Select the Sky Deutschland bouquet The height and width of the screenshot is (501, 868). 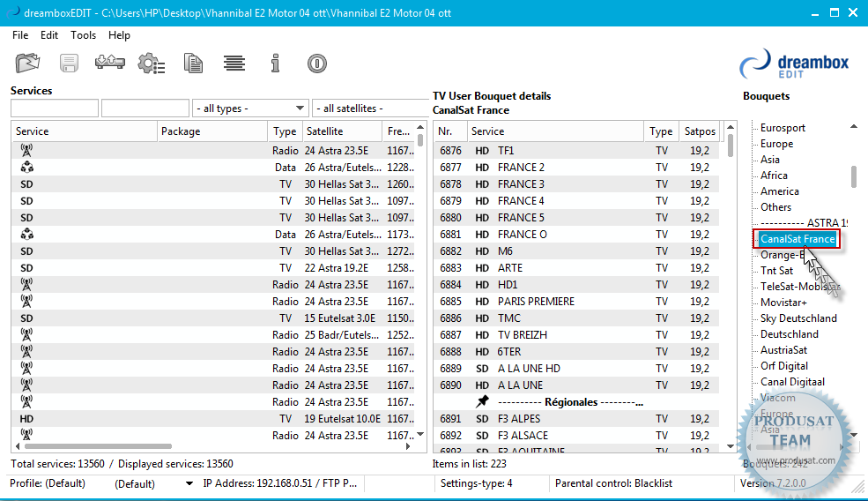(798, 318)
